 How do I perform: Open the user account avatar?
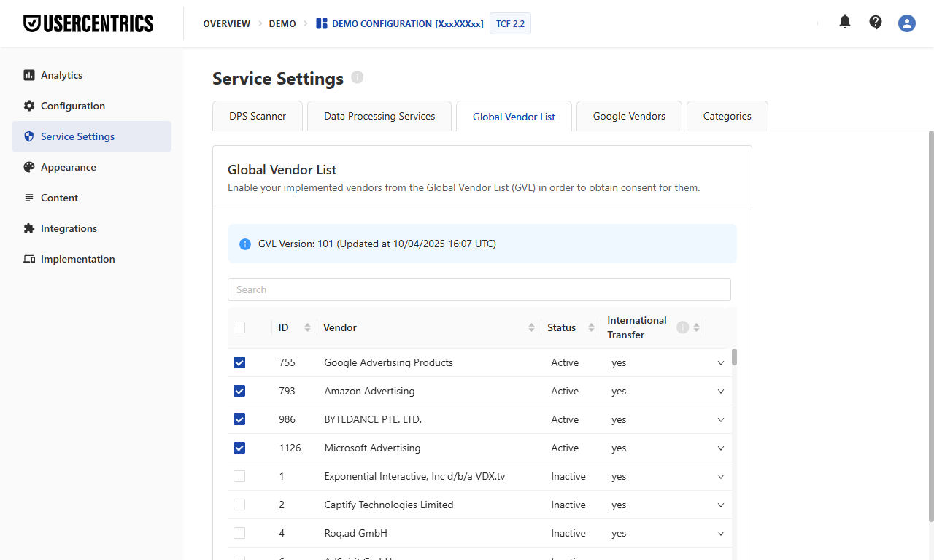(907, 23)
